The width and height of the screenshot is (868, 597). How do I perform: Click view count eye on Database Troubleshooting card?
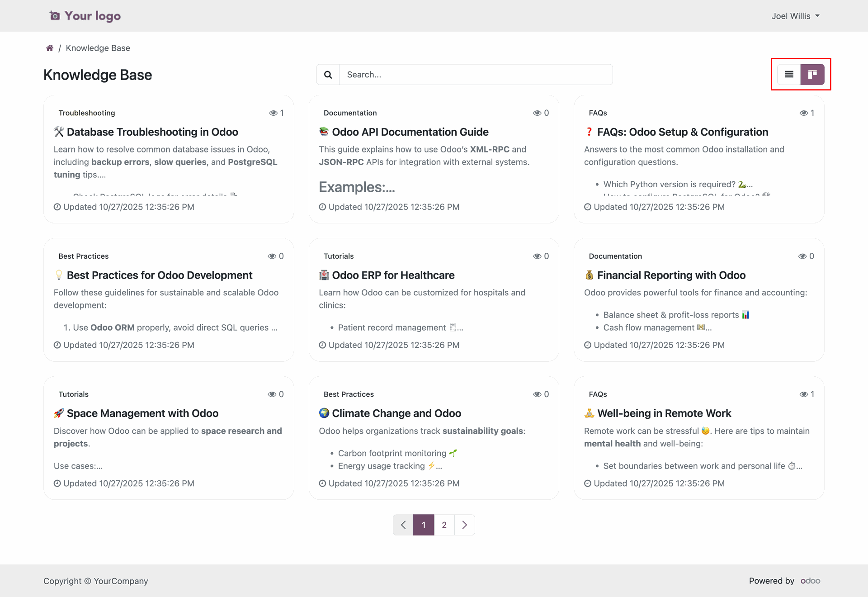click(x=273, y=113)
